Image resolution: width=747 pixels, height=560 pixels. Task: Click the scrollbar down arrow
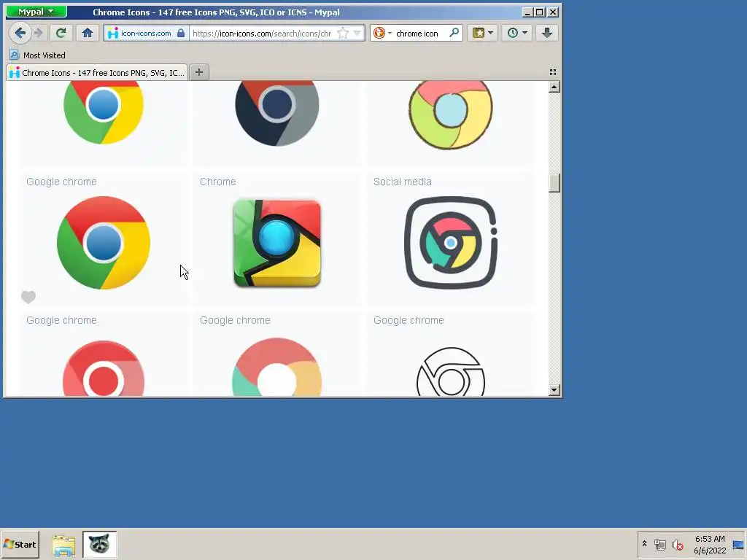pyautogui.click(x=554, y=390)
